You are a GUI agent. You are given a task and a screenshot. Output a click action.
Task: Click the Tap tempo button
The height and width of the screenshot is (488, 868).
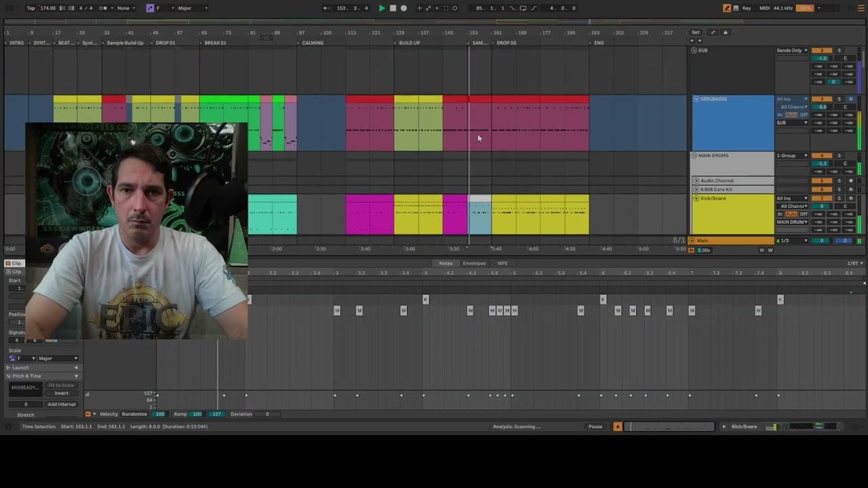click(31, 8)
